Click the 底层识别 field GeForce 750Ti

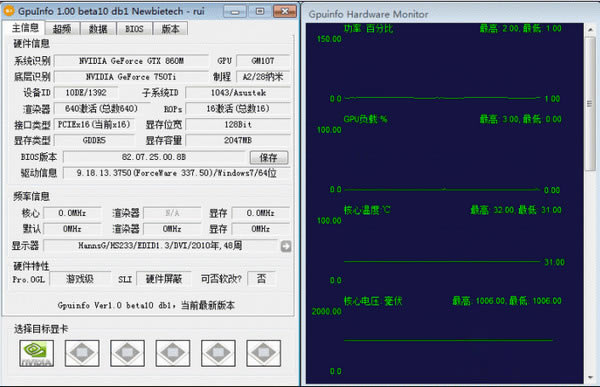pos(131,77)
